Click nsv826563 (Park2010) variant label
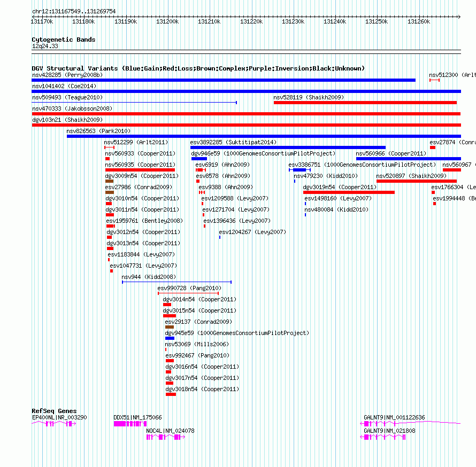 98,131
